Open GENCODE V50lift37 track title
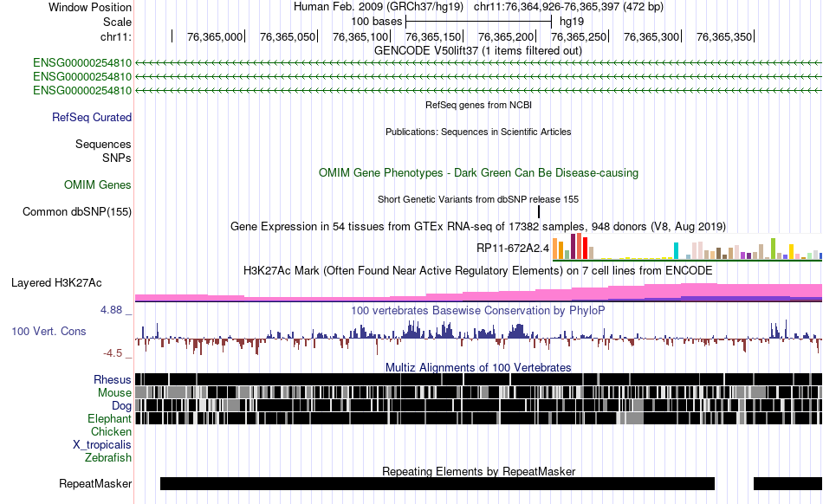Viewport: 823px width, 504px height. point(477,51)
